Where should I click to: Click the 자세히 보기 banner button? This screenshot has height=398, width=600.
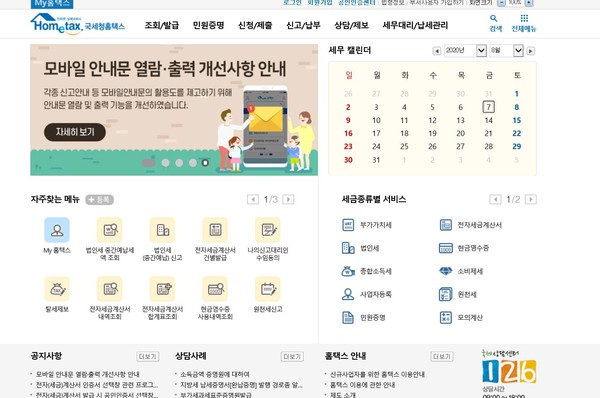click(75, 132)
